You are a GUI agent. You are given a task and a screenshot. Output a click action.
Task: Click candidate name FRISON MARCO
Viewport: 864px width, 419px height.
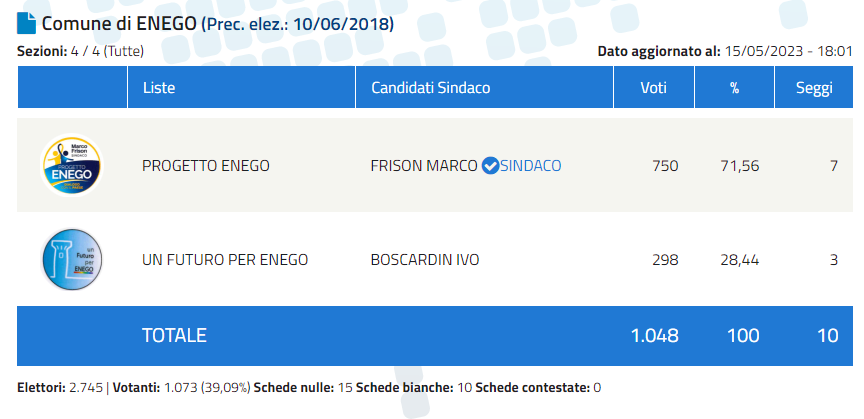pos(424,166)
